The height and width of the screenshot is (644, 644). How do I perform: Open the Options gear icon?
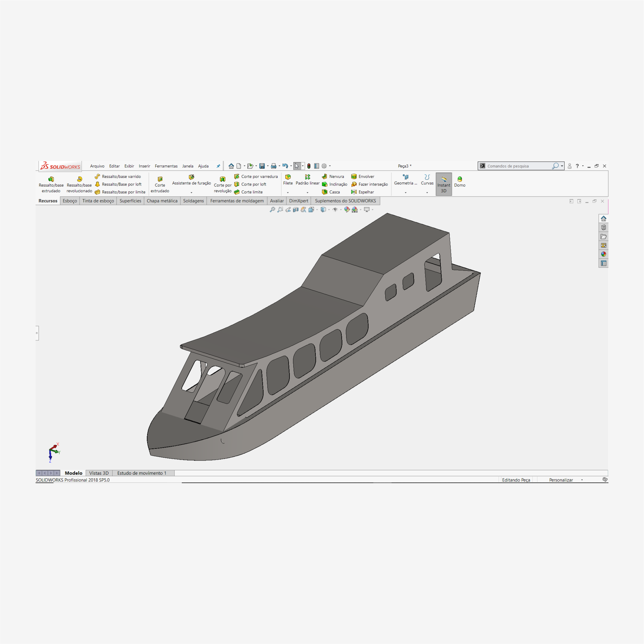tap(324, 166)
